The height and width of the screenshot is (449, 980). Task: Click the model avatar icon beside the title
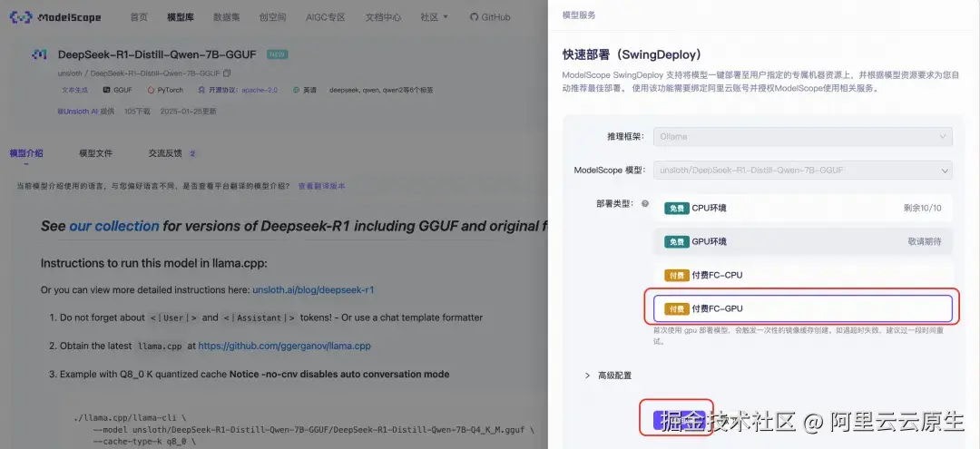[39, 55]
